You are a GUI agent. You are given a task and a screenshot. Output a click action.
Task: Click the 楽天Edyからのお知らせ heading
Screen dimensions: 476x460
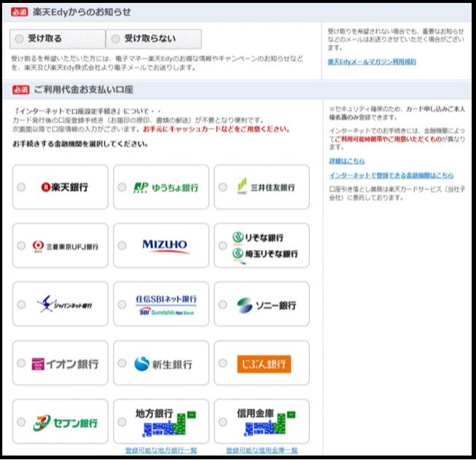[82, 12]
